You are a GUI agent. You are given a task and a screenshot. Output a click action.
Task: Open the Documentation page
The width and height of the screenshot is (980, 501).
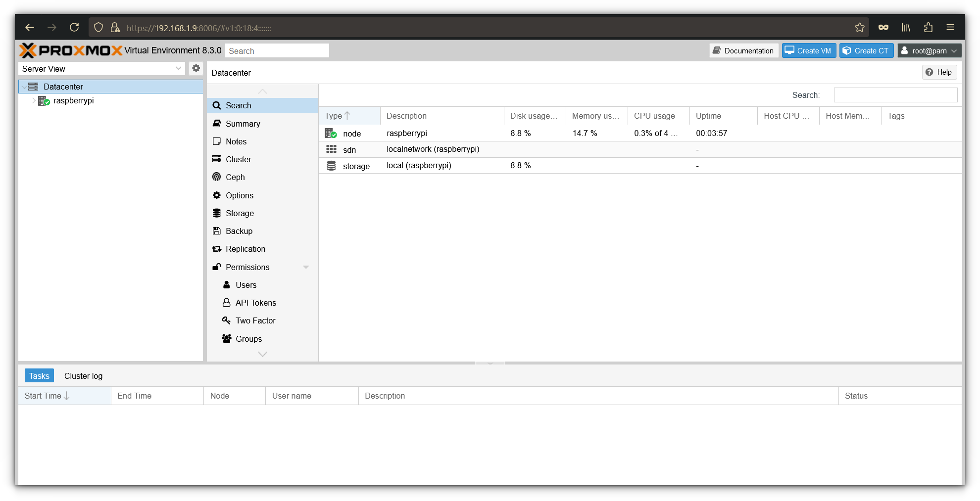tap(743, 50)
